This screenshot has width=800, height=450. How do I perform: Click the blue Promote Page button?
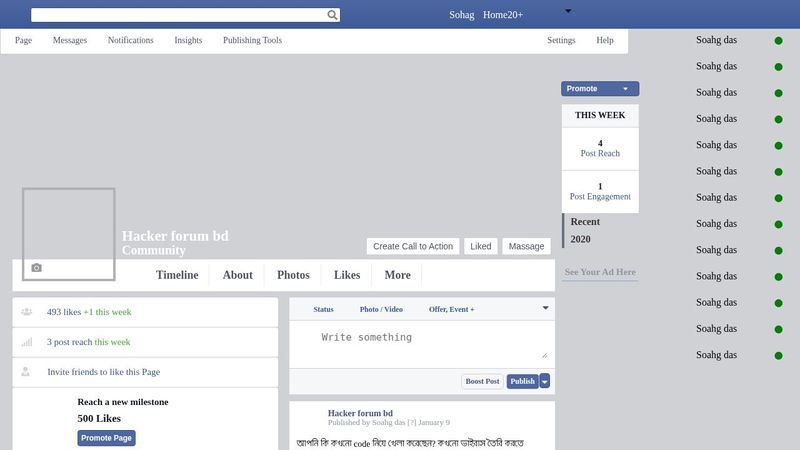tap(106, 438)
